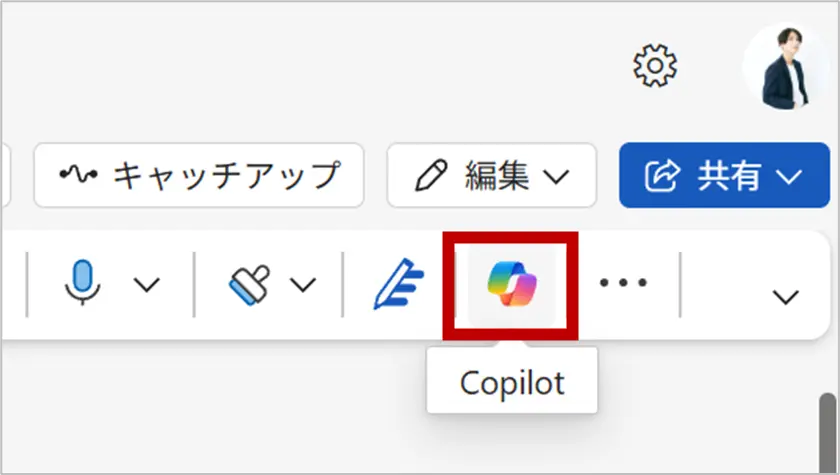Click the three-dot more options icon
Screen dimensions: 840x475
pyautogui.click(x=623, y=284)
